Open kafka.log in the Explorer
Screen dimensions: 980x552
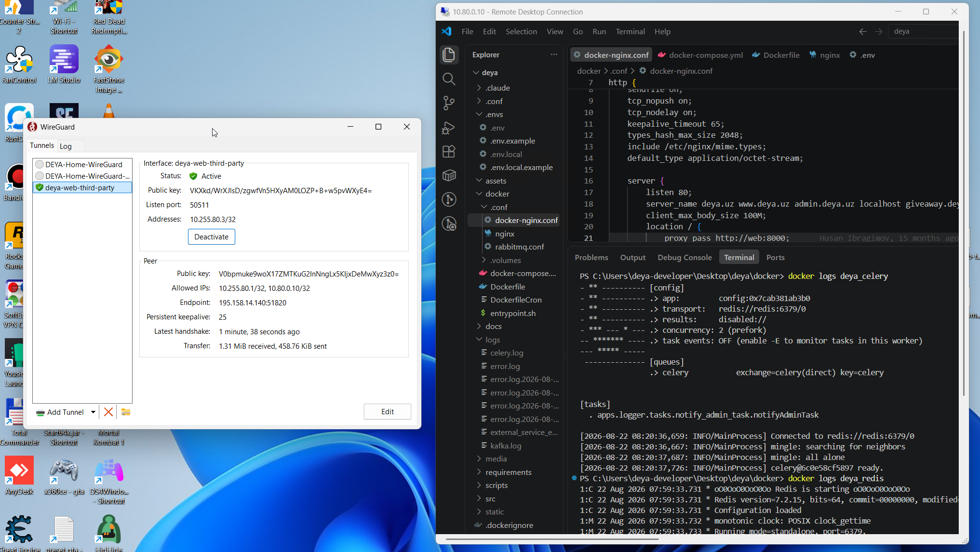506,446
